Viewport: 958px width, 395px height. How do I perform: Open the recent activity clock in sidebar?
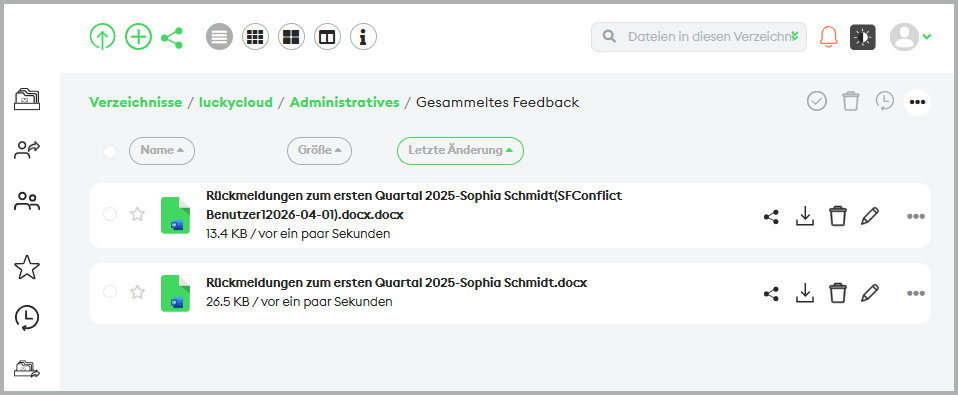(27, 317)
